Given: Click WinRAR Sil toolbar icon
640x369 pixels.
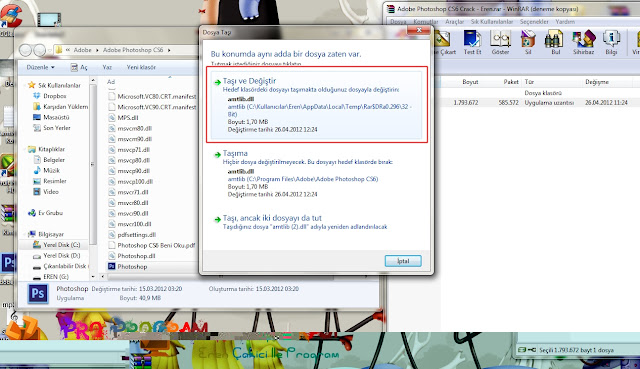Looking at the screenshot, I should click(x=528, y=42).
